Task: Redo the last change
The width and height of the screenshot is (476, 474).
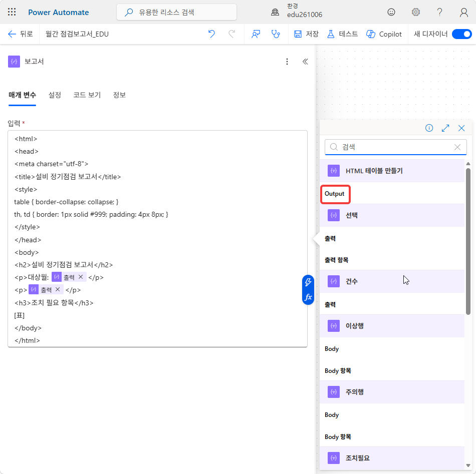Action: pos(231,34)
